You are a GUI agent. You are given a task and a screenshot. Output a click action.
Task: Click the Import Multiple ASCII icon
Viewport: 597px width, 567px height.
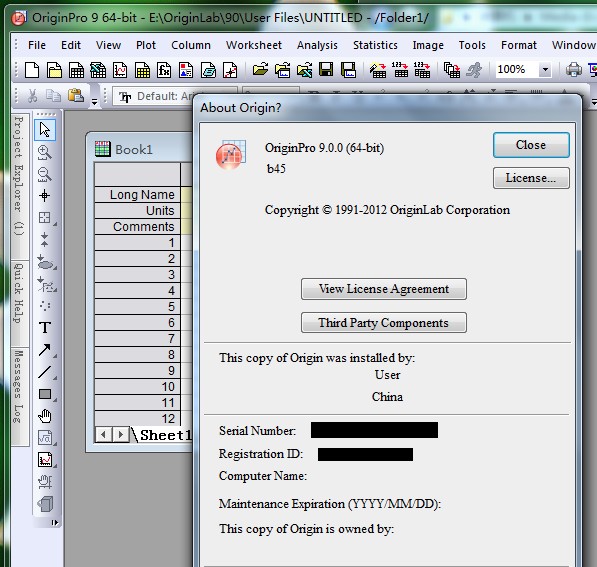tap(422, 70)
